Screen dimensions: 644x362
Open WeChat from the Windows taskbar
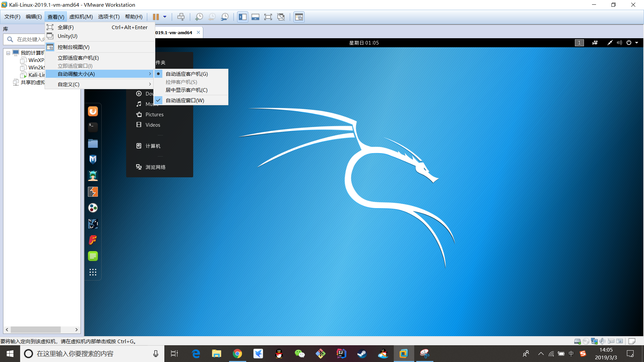[300, 354]
